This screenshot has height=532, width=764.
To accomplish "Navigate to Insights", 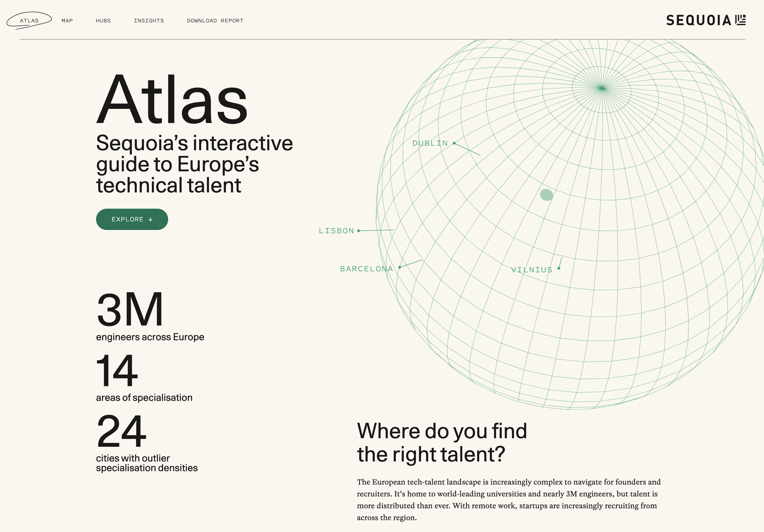I will (149, 21).
